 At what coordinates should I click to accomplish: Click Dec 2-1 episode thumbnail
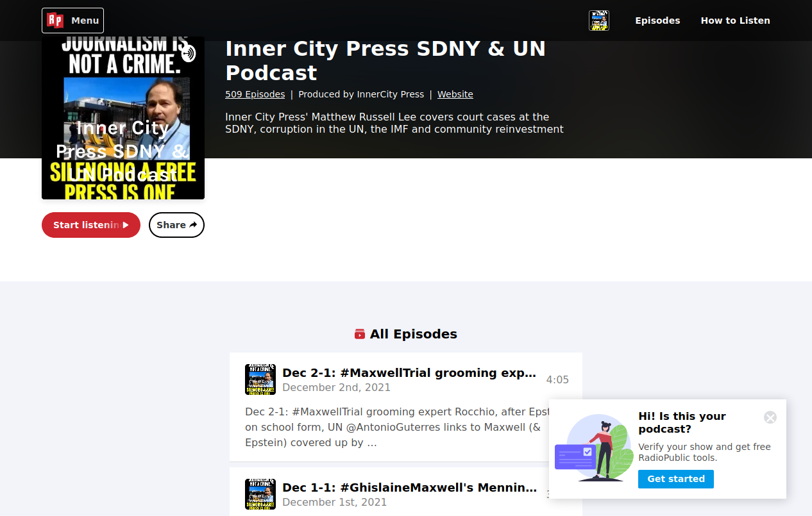click(260, 379)
